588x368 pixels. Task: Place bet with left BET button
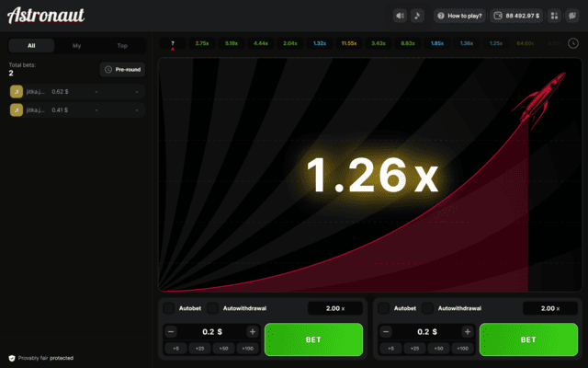point(314,339)
